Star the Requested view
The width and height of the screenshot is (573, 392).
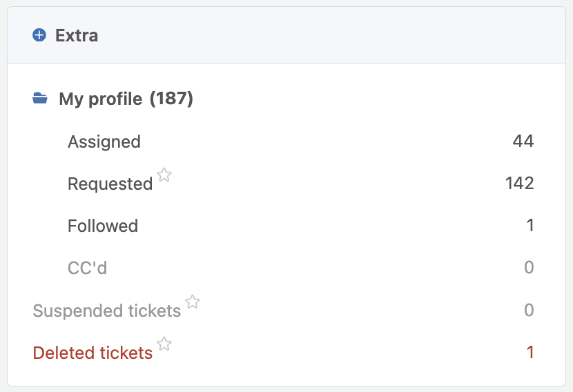[164, 175]
